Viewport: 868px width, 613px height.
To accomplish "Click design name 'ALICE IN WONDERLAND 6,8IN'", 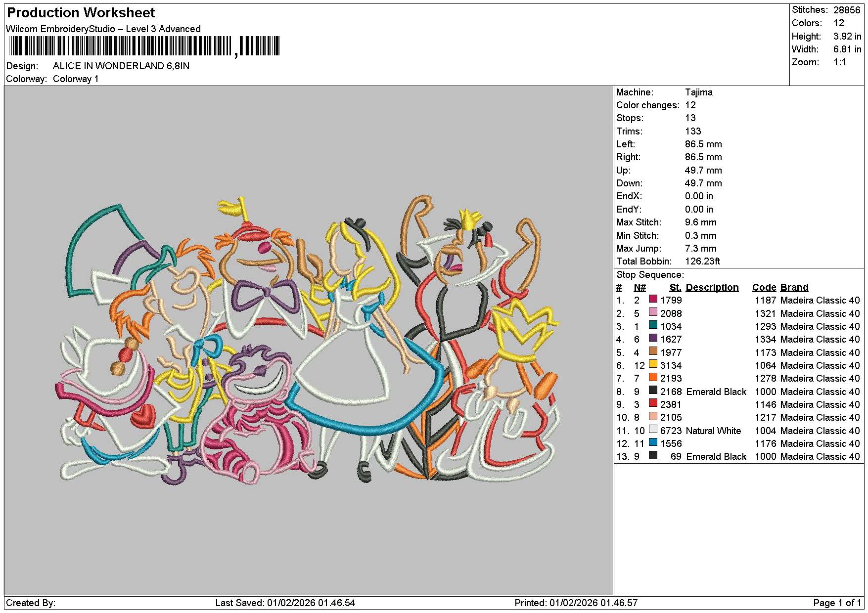I will (x=121, y=66).
